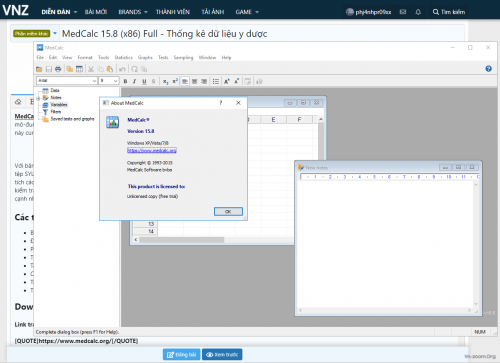This screenshot has width=500, height=363.
Task: Click the Xem trước preview button
Action: (222, 355)
